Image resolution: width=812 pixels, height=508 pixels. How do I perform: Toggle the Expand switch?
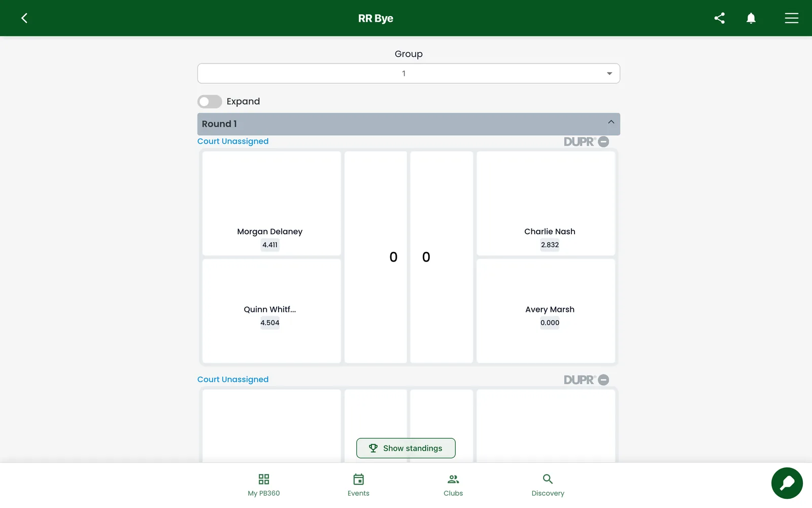tap(210, 102)
